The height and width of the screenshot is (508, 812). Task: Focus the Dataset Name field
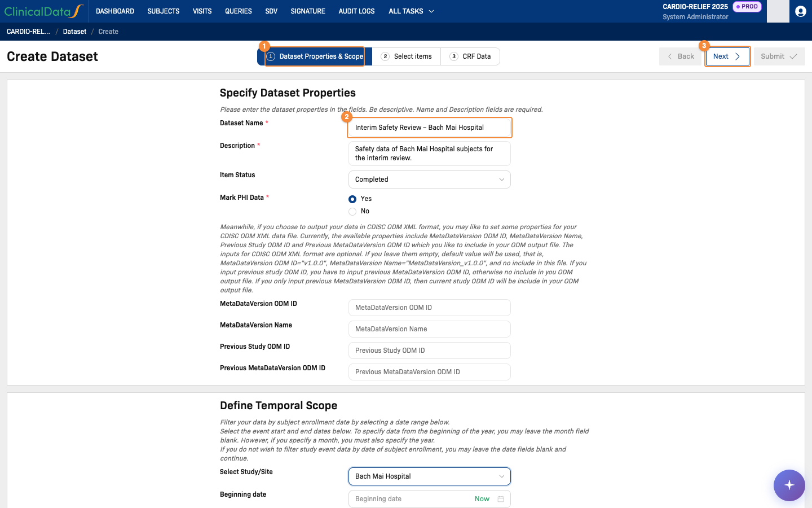(x=430, y=128)
